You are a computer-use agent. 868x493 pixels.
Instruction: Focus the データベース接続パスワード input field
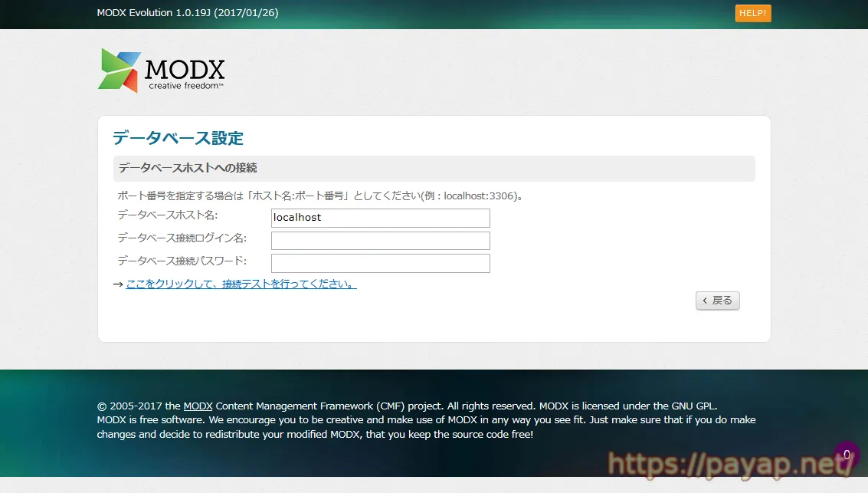[380, 262]
